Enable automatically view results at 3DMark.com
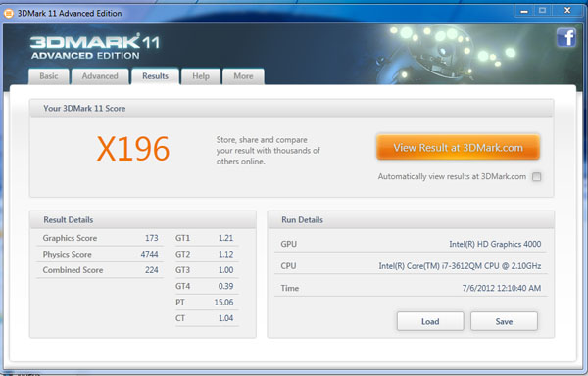The height and width of the screenshot is (376, 588). (537, 177)
